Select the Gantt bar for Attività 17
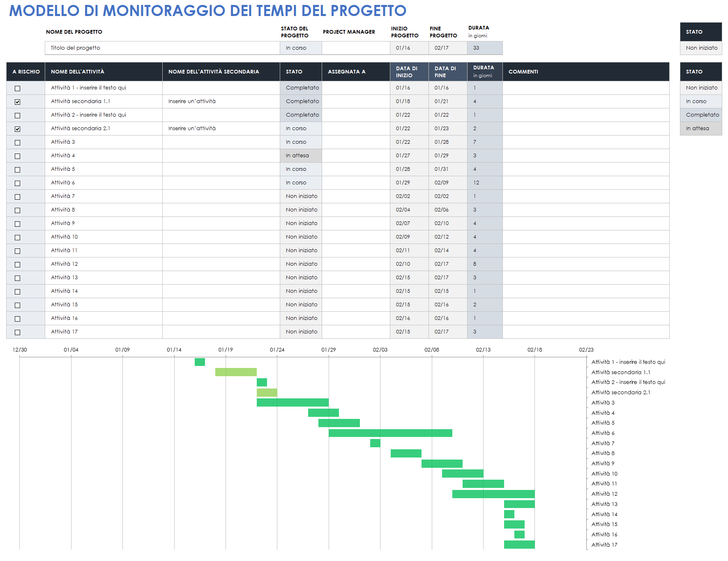 click(x=519, y=545)
